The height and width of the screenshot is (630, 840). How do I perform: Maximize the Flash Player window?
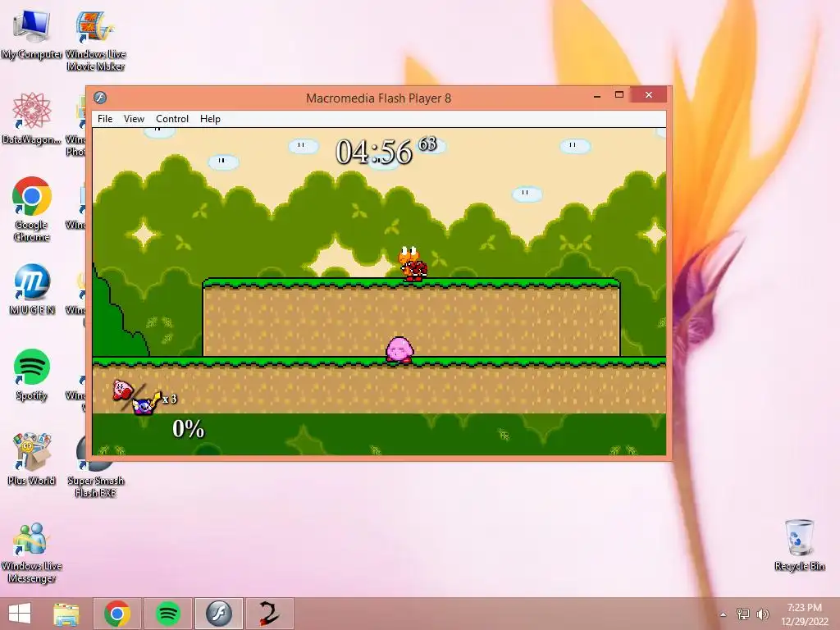point(619,95)
